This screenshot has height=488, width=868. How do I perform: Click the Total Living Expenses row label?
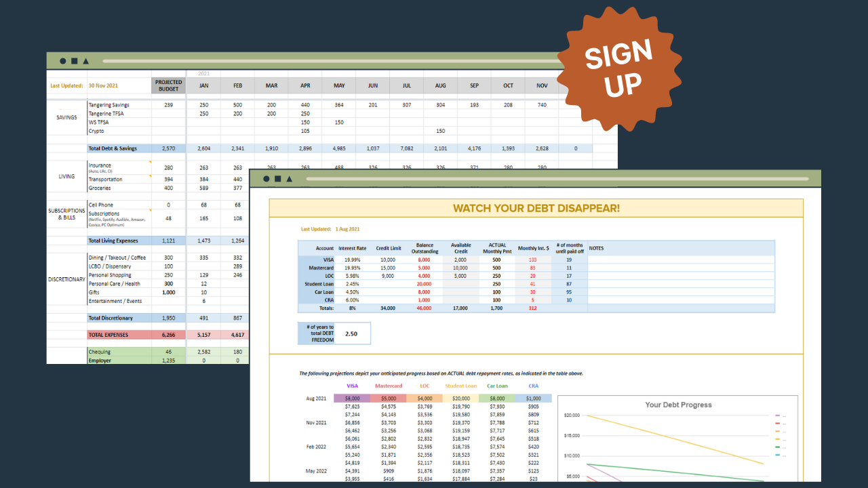click(x=113, y=241)
